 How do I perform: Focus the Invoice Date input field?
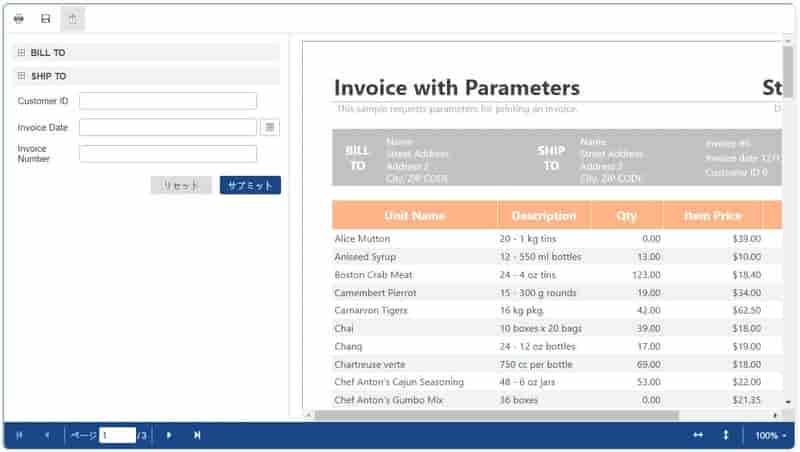(x=168, y=128)
